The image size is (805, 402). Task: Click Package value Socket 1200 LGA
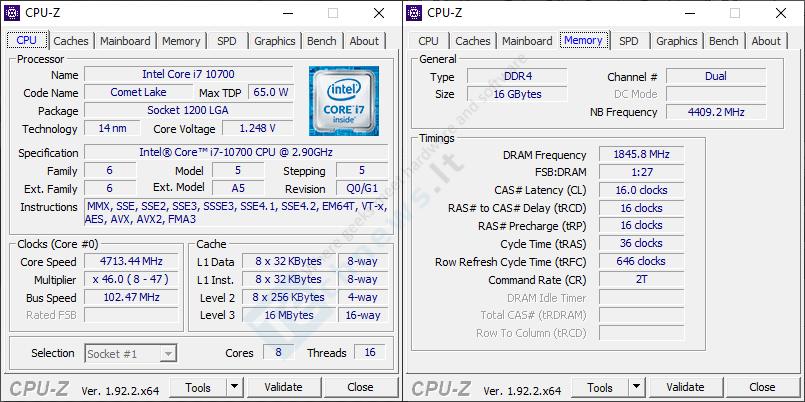(189, 110)
